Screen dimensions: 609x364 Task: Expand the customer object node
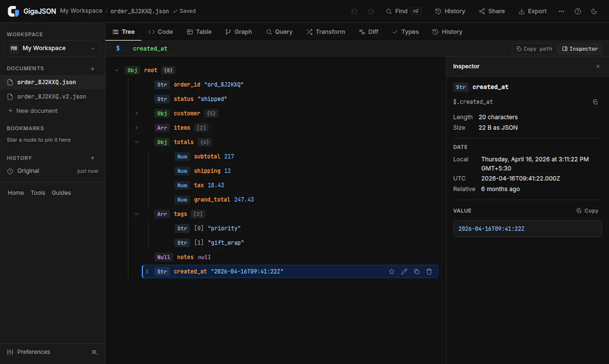point(137,113)
